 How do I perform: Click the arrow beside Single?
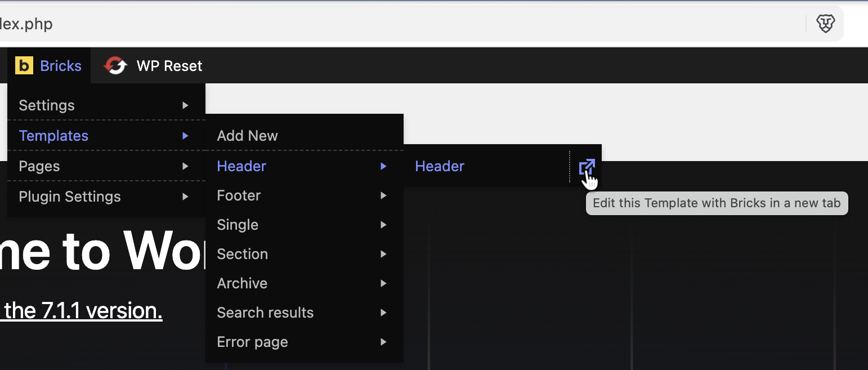click(383, 225)
